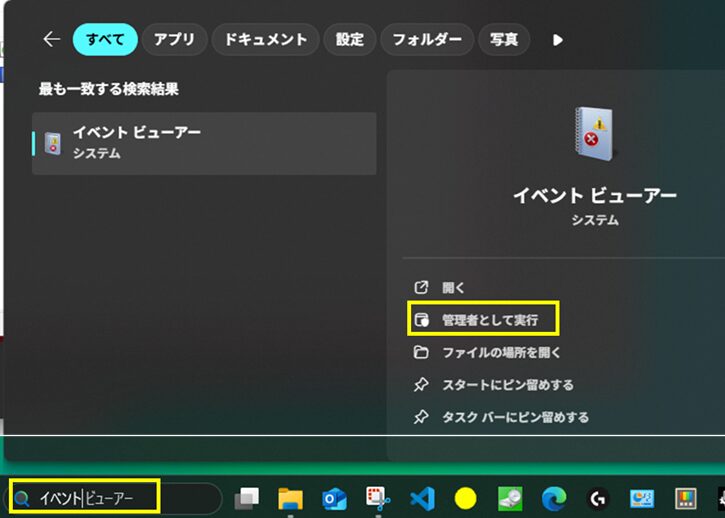This screenshot has height=518, width=725.
Task: Open Snipping Tool from the taskbar
Action: pos(378,499)
